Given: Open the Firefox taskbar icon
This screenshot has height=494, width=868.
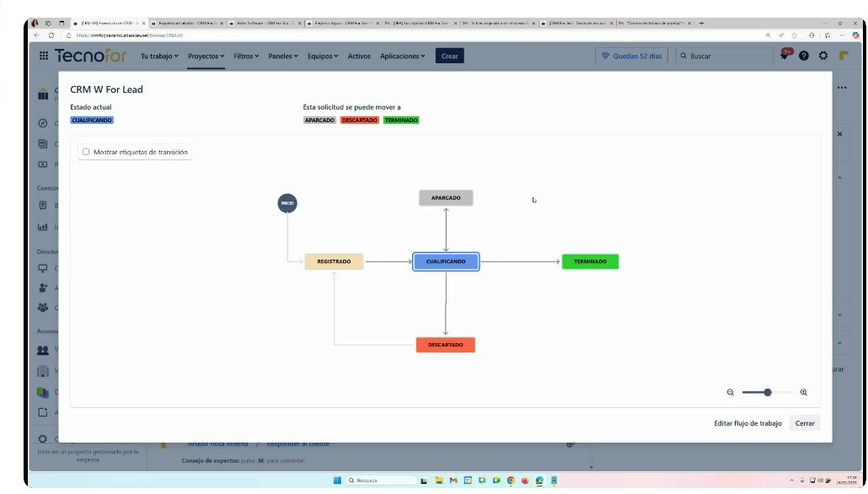Looking at the screenshot, I should click(525, 481).
